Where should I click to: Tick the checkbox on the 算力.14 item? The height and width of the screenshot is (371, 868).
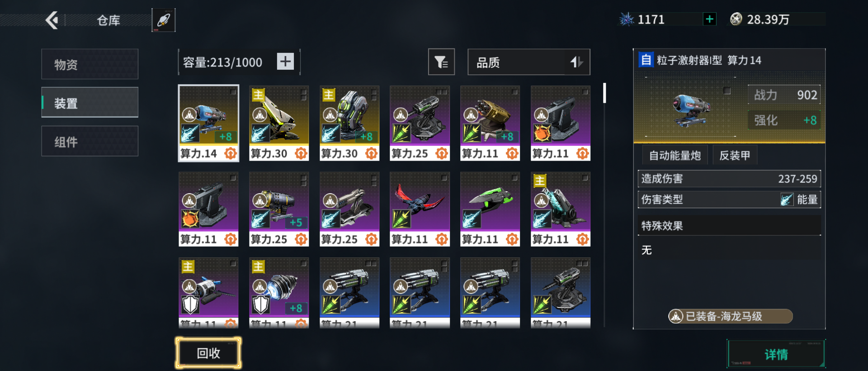click(233, 92)
